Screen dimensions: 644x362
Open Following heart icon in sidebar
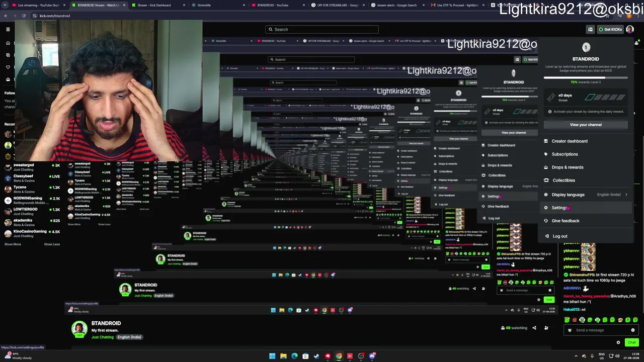point(8,67)
